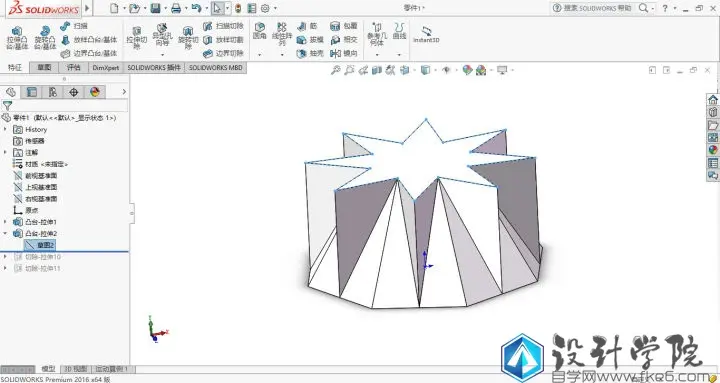Click the Revolved Boss/Base (旋转凸台/基体) tool
The width and height of the screenshot is (720, 383).
(45, 38)
